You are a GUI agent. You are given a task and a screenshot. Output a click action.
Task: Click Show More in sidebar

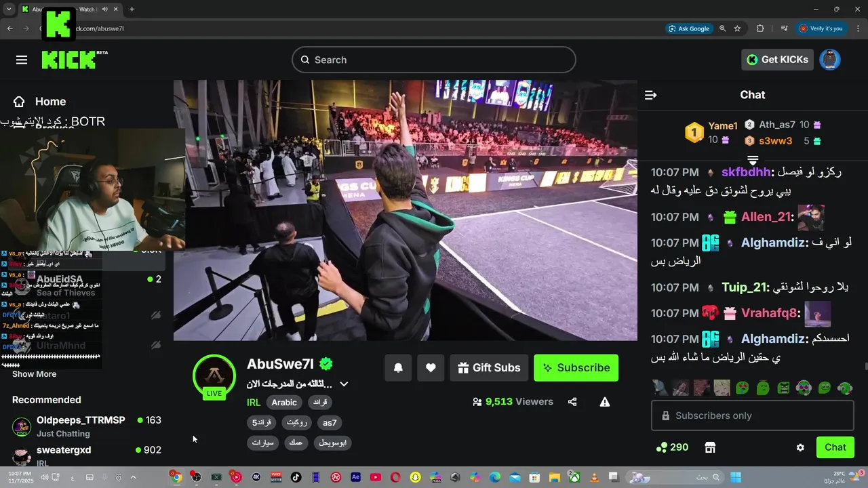pos(34,374)
